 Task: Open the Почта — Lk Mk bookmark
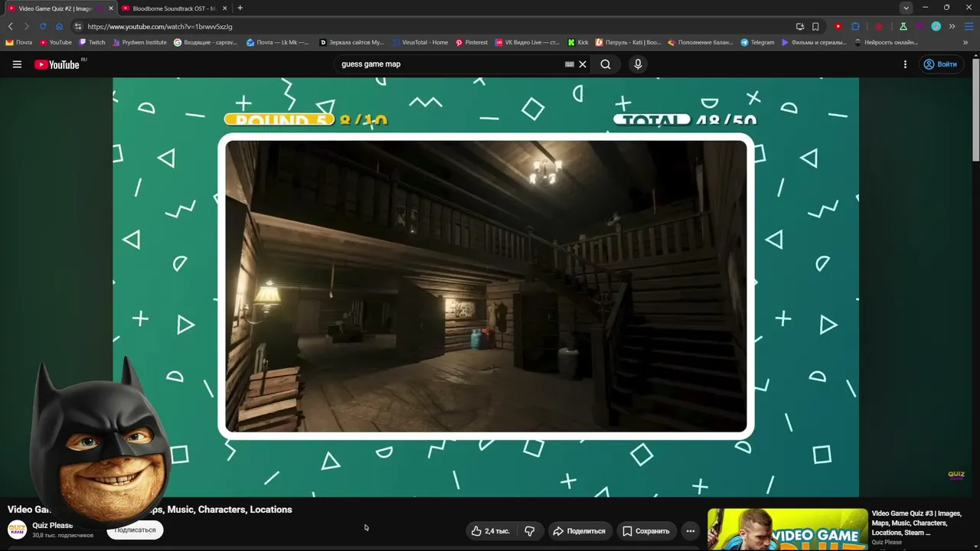(277, 43)
